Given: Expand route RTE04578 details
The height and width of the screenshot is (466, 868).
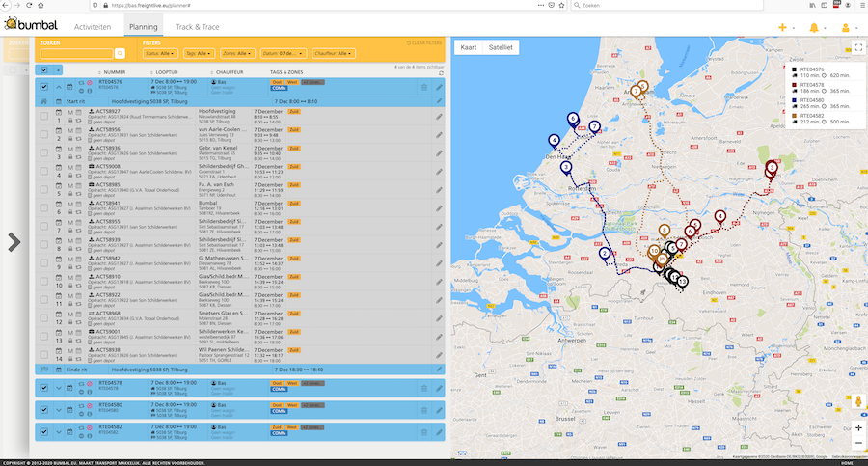Looking at the screenshot, I should pos(59,389).
